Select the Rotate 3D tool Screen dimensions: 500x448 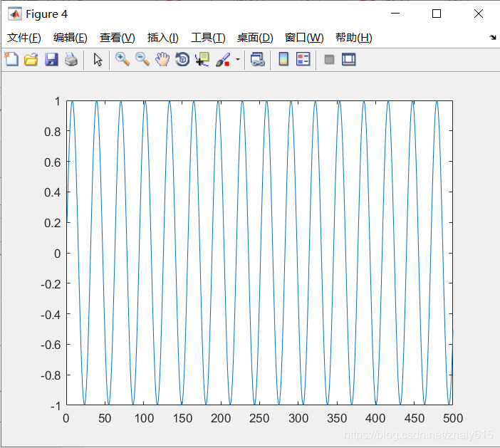182,60
